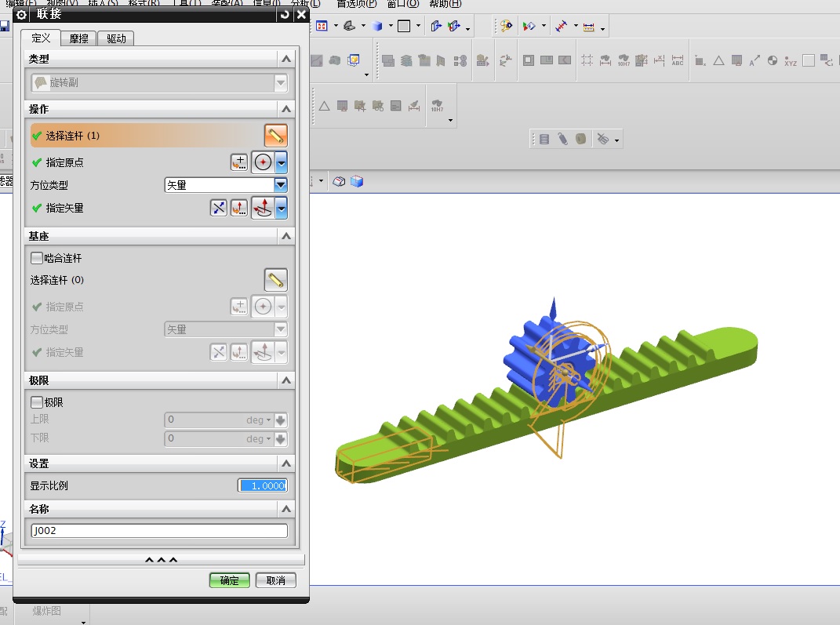Switch to the 驱动 tab
Viewport: 840px width, 625px height.
pos(116,38)
